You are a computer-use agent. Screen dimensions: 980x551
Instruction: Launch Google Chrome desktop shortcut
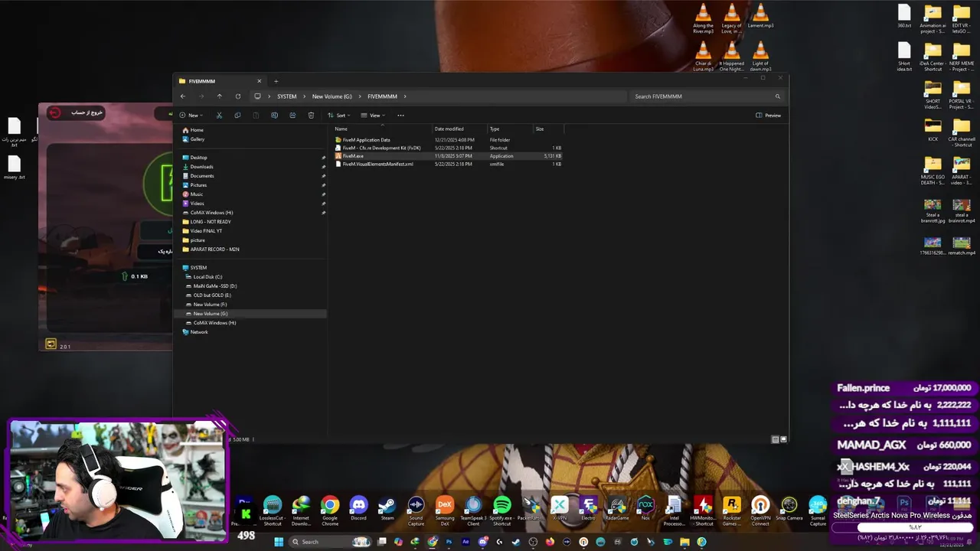[330, 510]
